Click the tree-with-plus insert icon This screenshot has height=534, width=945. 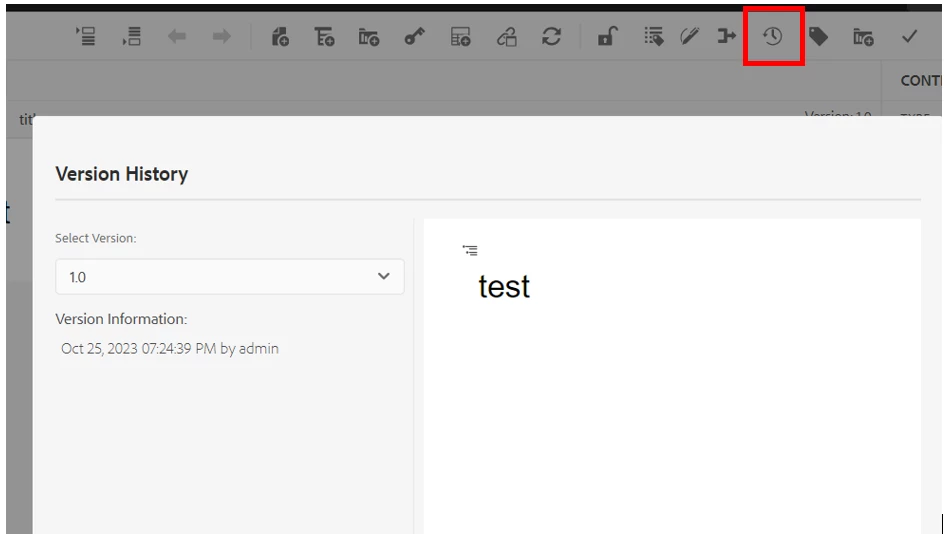(x=324, y=37)
